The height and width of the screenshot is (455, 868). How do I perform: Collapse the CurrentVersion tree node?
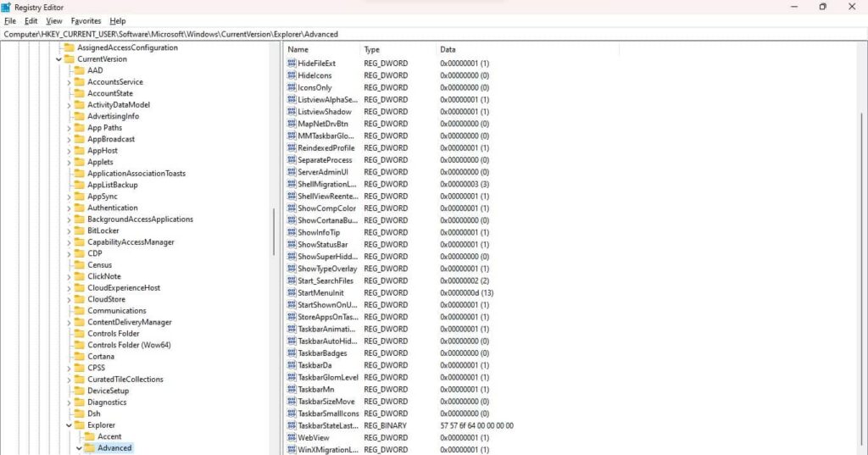(58, 59)
